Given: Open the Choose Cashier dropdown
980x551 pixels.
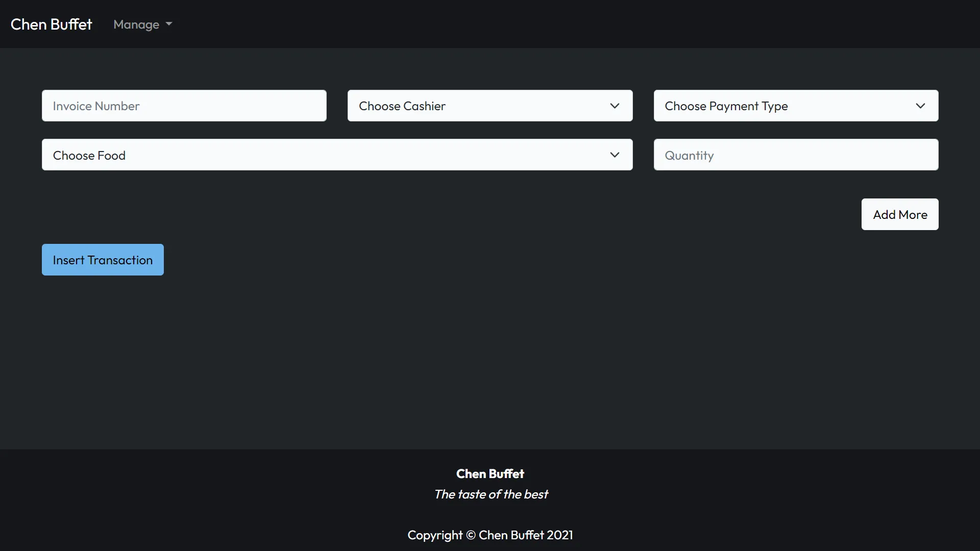Looking at the screenshot, I should 489,106.
